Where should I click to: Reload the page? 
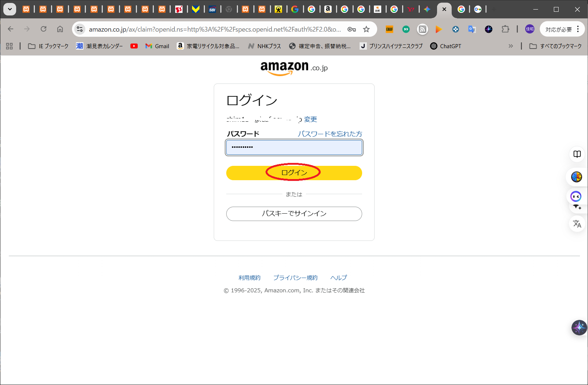(x=43, y=29)
